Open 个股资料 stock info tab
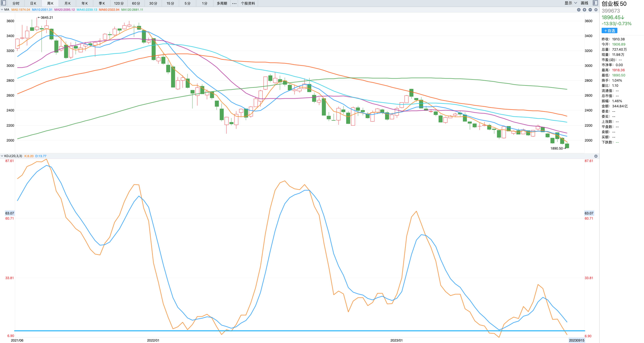Image resolution: width=644 pixels, height=343 pixels. tap(248, 3)
